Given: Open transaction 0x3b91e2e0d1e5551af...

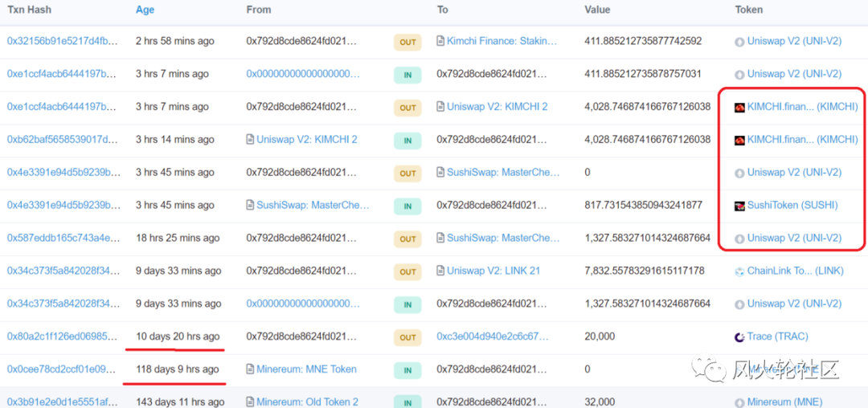Looking at the screenshot, I should [63, 402].
